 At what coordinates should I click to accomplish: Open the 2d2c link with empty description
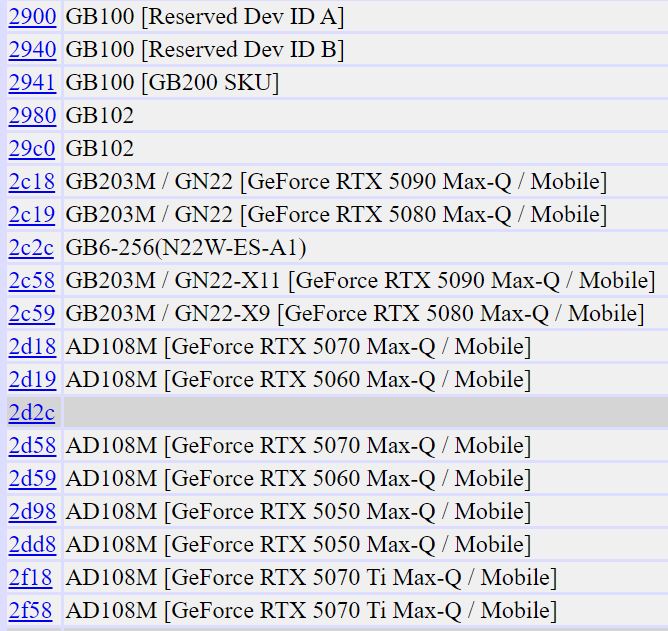click(32, 413)
